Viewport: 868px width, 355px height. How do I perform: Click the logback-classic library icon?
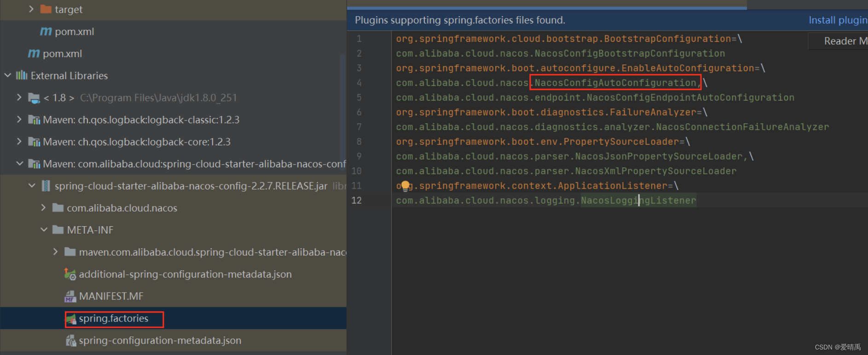click(34, 120)
